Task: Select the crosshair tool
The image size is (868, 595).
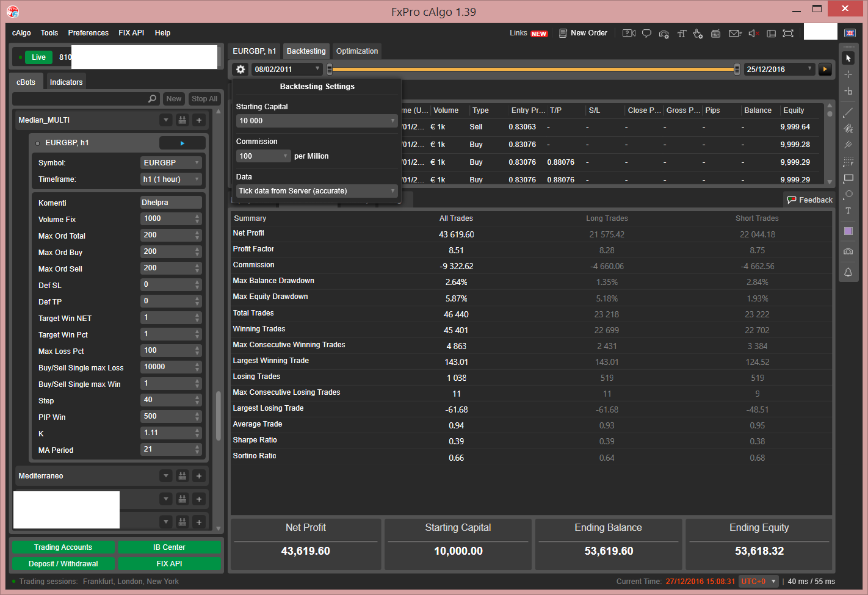Action: [x=848, y=74]
